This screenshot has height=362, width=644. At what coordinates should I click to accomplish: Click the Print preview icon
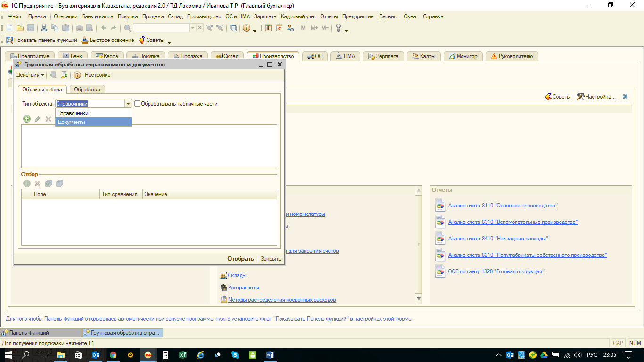tap(90, 28)
